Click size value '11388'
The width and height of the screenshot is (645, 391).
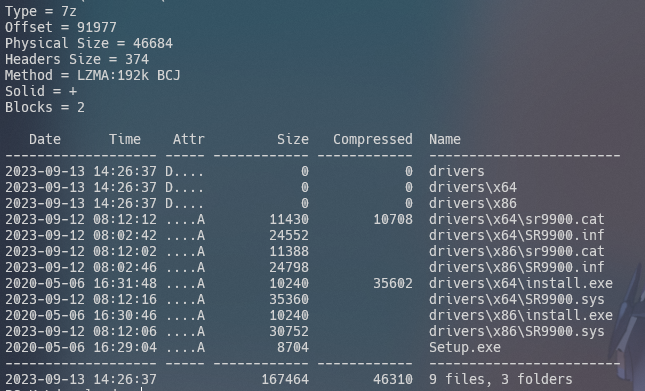tap(289, 252)
